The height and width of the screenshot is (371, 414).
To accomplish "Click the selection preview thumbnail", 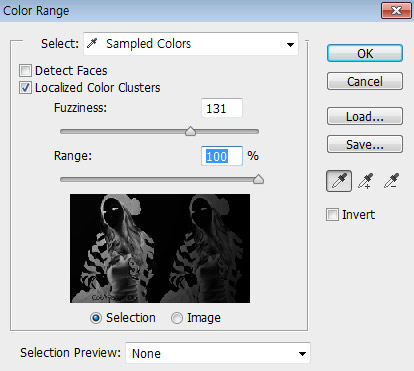I will [160, 248].
